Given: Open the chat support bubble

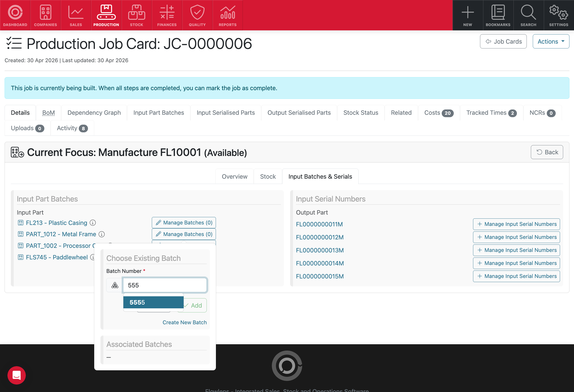Looking at the screenshot, I should (17, 375).
